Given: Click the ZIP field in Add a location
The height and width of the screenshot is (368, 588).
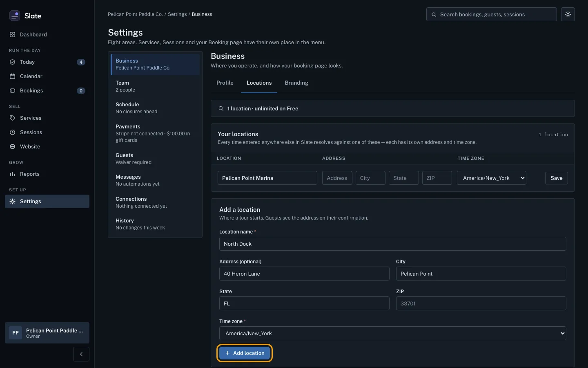Looking at the screenshot, I should coord(481,303).
